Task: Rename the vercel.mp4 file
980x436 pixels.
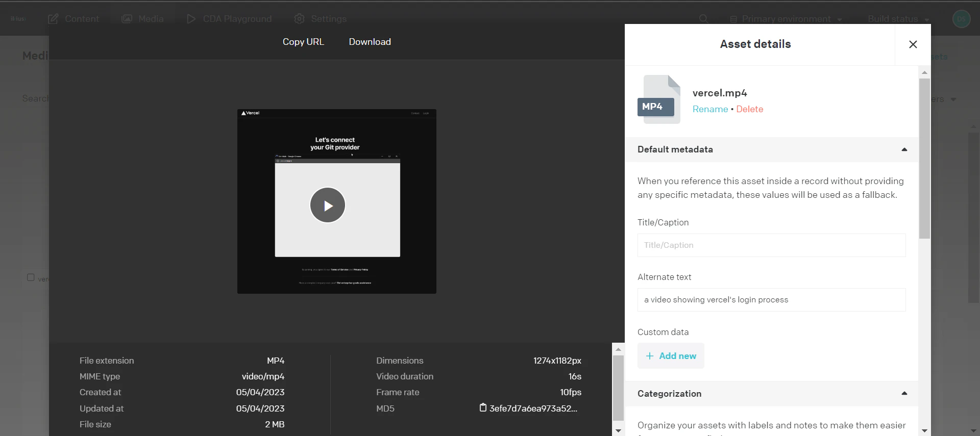Action: pyautogui.click(x=710, y=109)
